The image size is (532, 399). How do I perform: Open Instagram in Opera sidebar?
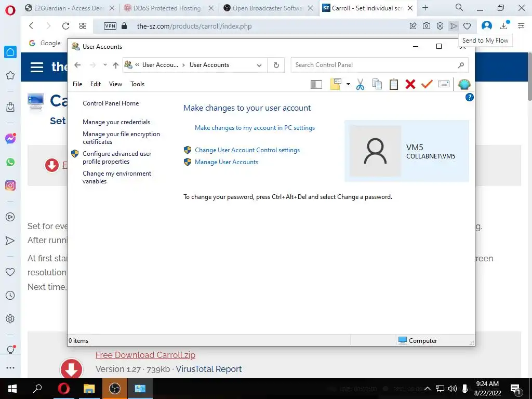10,185
